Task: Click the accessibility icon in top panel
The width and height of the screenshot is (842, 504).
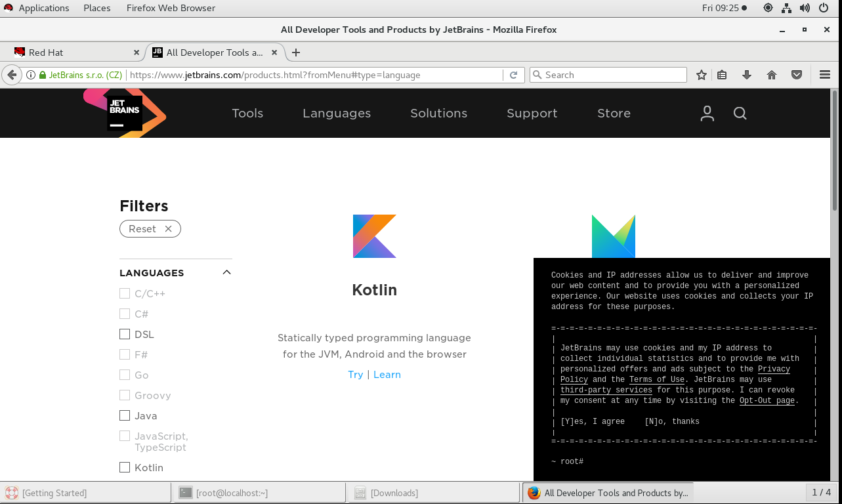Action: [768, 8]
